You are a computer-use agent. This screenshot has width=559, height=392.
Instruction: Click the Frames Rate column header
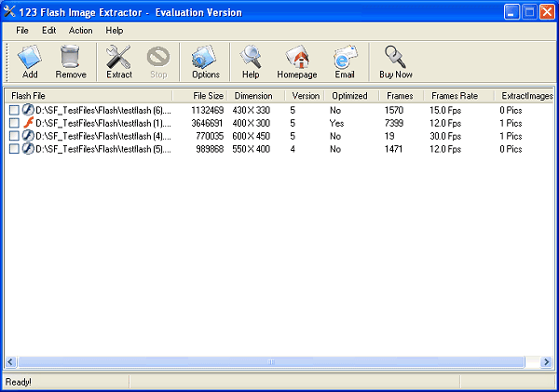(458, 96)
